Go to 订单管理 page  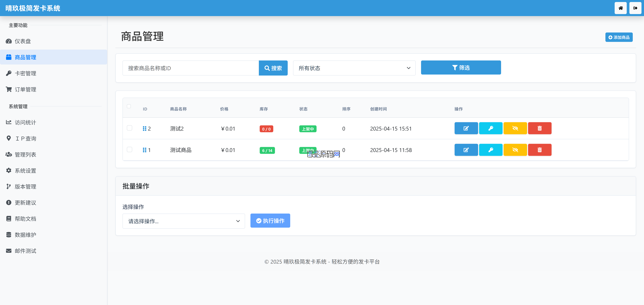(x=54, y=89)
